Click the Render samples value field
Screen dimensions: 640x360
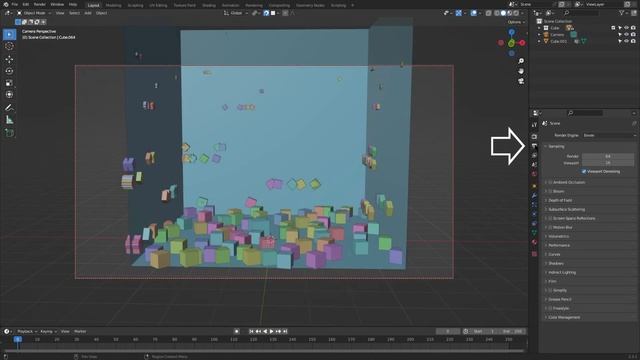pyautogui.click(x=608, y=156)
